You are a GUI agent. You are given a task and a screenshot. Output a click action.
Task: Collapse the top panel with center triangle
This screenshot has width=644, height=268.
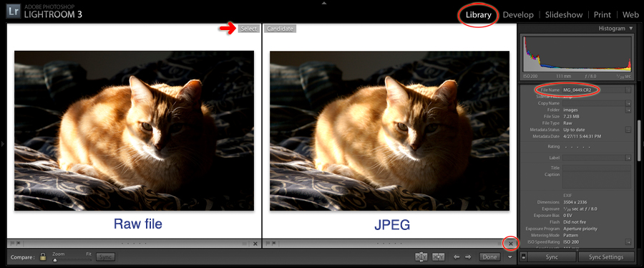pyautogui.click(x=324, y=3)
